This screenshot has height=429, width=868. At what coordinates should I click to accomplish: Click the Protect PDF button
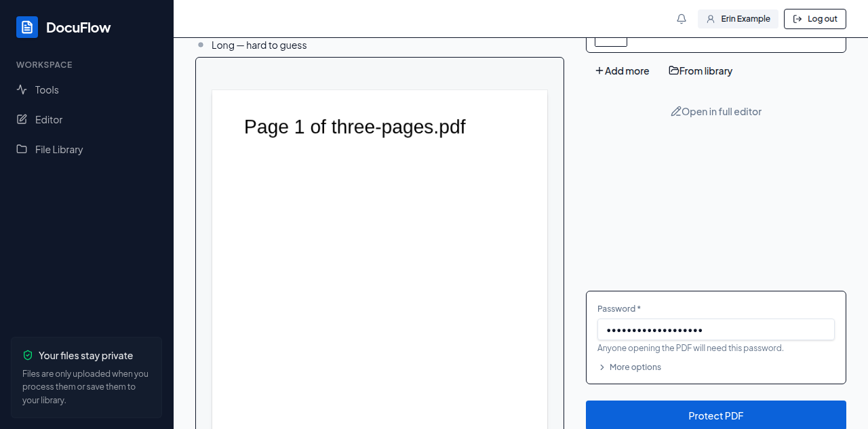point(716,415)
